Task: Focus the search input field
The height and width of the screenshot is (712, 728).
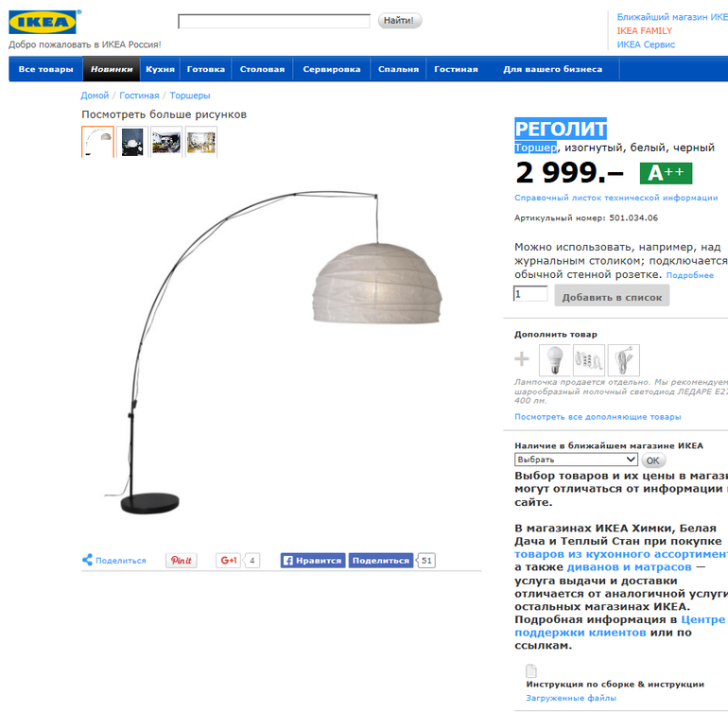Action: pos(274,21)
